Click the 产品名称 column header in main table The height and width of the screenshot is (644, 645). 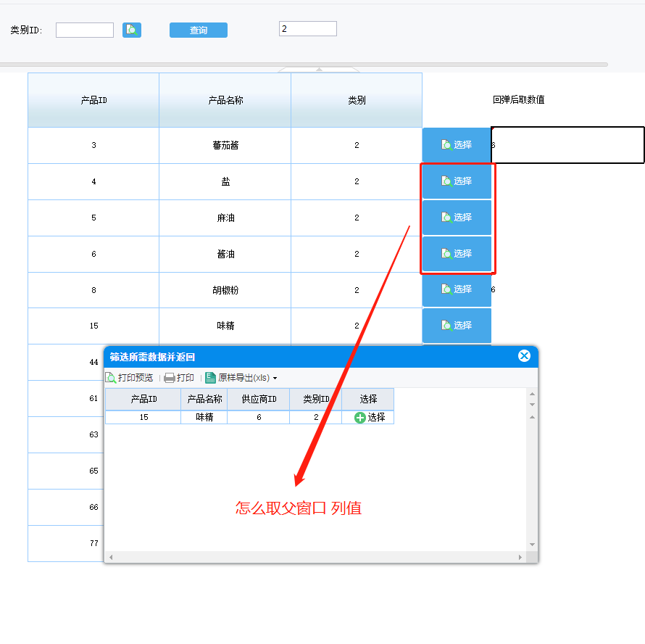[x=225, y=100]
